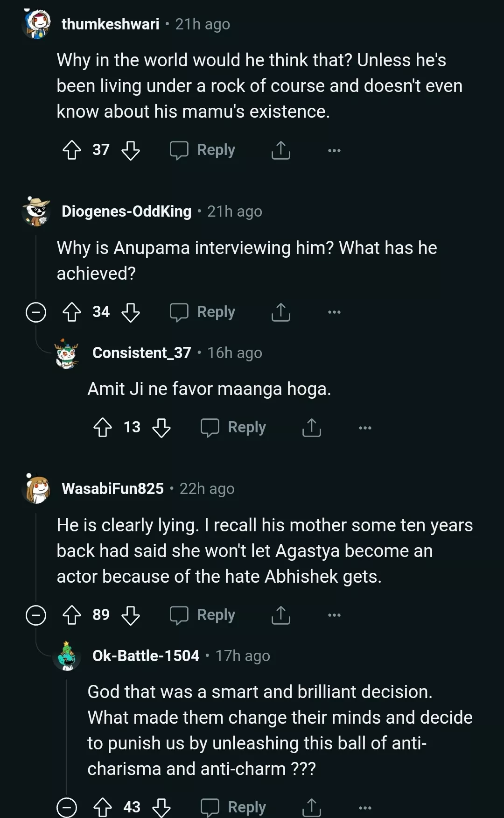Upvote thumkeshwari's comment
The image size is (504, 818).
[x=72, y=150]
